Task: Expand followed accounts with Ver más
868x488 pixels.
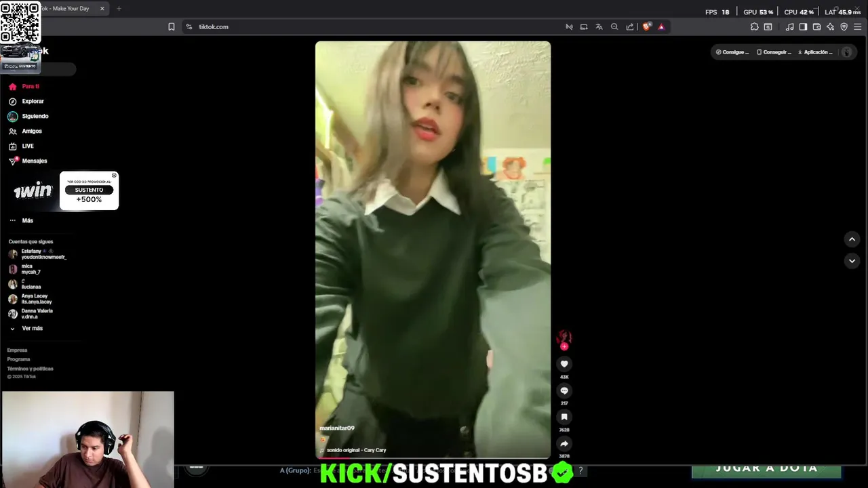Action: coord(26,328)
